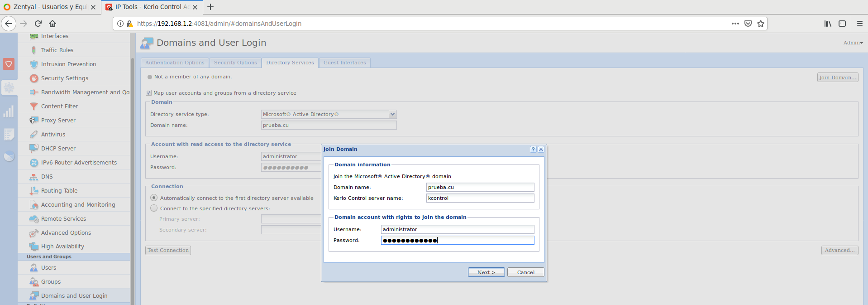
Task: Click the Username field in Join Domain
Action: [458, 229]
